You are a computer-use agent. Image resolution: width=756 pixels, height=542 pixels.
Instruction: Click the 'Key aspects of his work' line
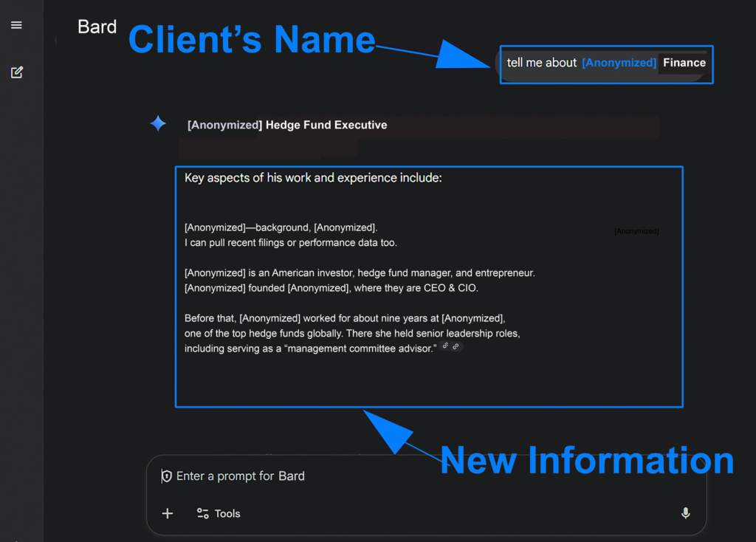coord(313,178)
